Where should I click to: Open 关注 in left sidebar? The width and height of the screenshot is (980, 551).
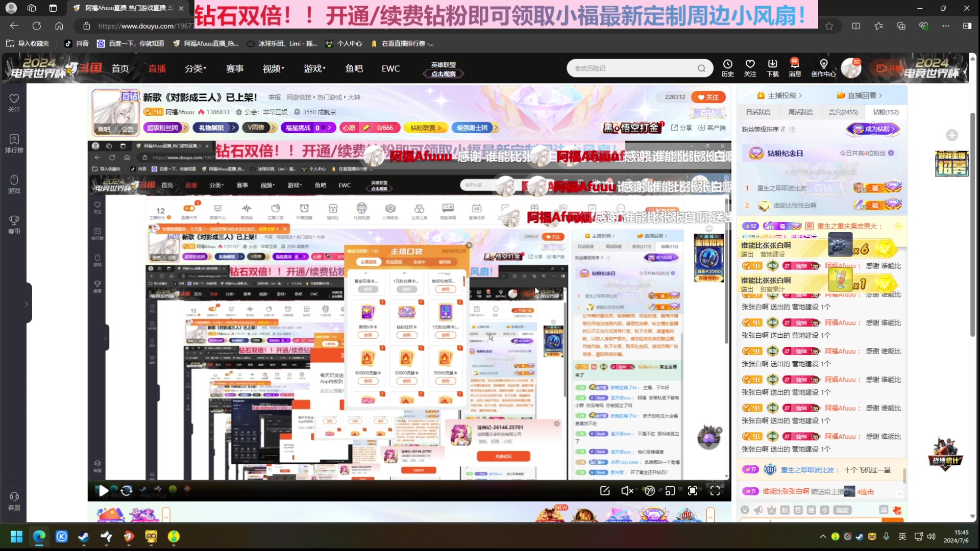14,103
